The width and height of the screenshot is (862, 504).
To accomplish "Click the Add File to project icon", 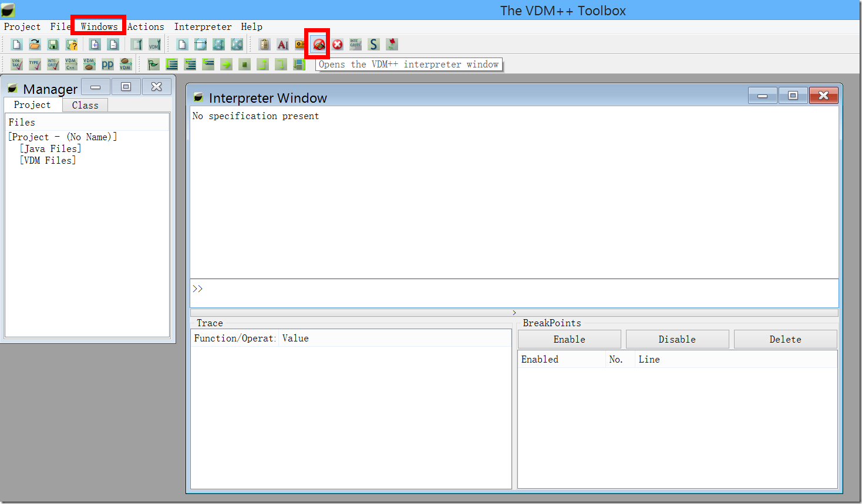I will pos(95,44).
